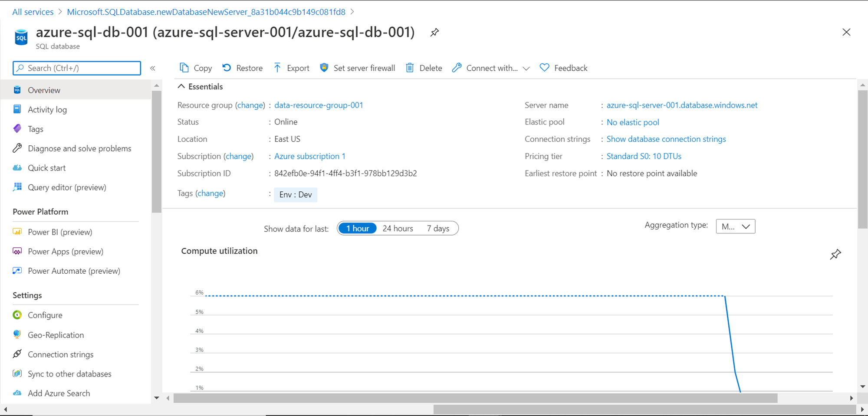
Task: Open the Standard S0: 10 DTUs pricing tier
Action: [x=644, y=156]
